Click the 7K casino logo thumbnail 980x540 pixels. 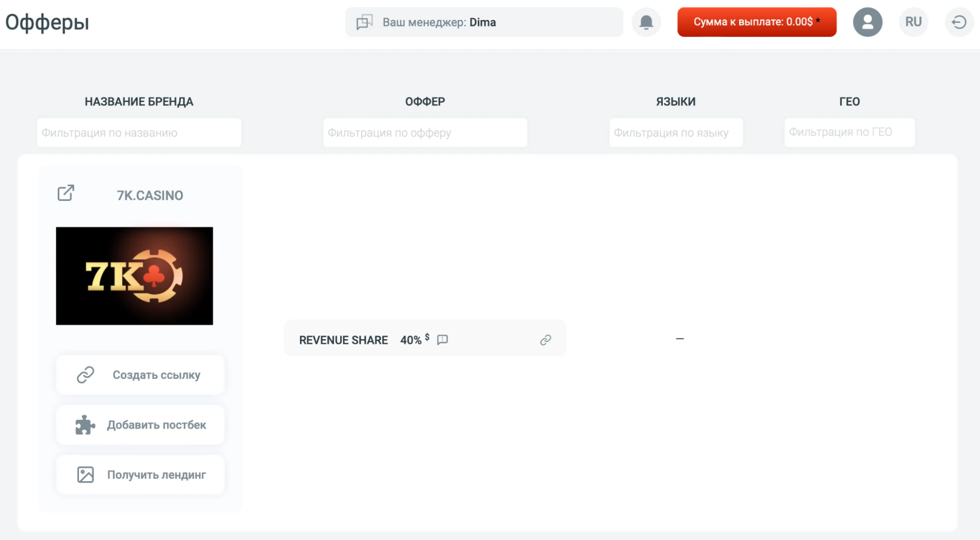tap(134, 276)
